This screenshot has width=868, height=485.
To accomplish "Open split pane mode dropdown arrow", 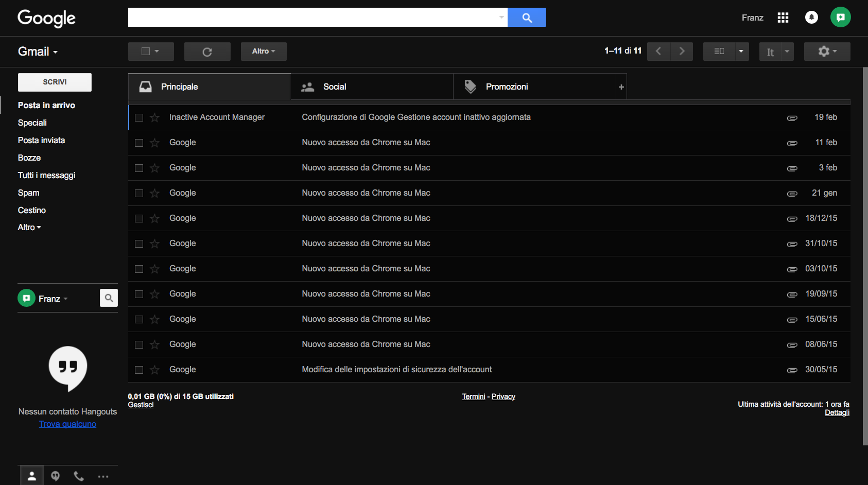I will 741,51.
